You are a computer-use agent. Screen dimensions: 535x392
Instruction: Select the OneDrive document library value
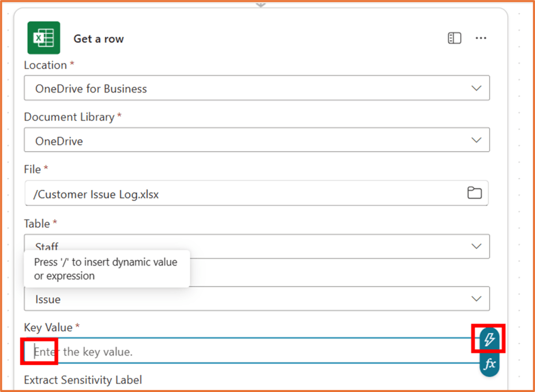click(257, 140)
